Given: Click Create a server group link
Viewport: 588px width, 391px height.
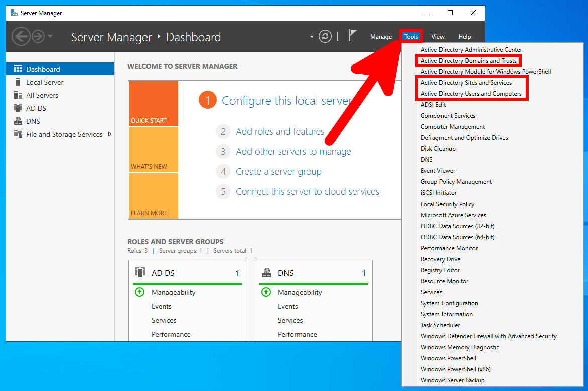Looking at the screenshot, I should [x=278, y=172].
